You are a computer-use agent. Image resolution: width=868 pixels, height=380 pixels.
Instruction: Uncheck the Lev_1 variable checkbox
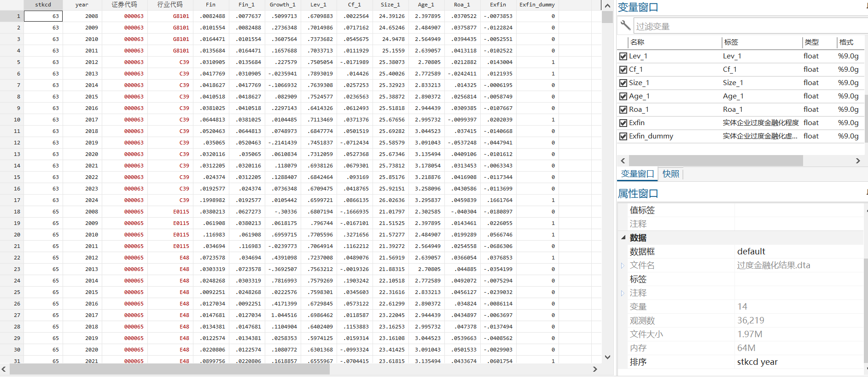623,56
